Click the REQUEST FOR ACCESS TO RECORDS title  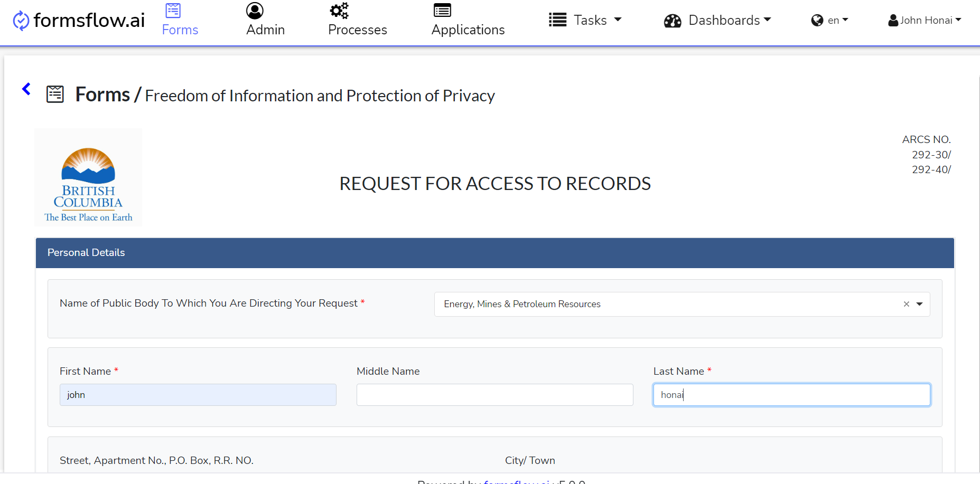pos(495,184)
